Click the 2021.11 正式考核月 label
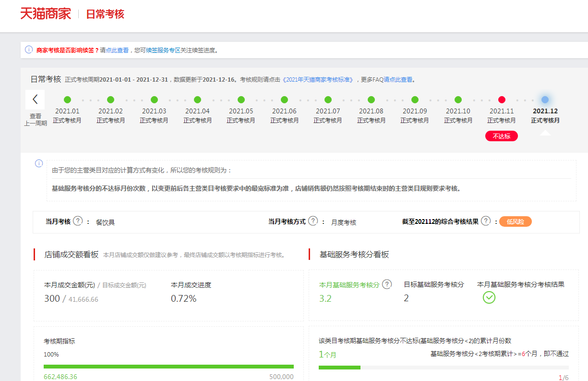 tap(502, 116)
